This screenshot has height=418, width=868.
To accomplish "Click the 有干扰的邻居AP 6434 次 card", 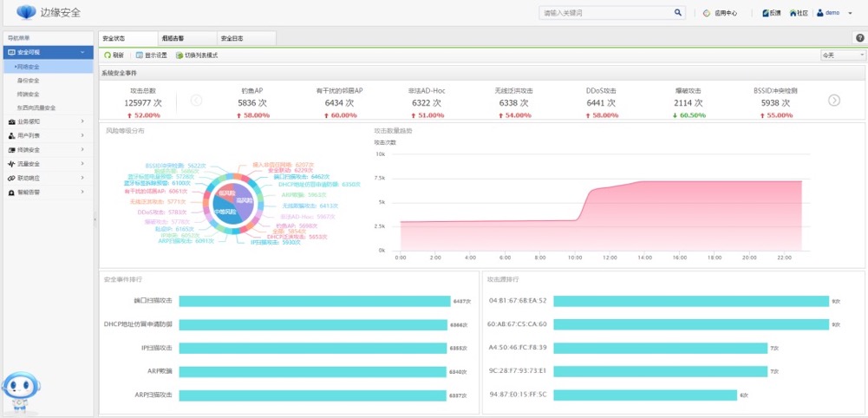I will (x=339, y=103).
